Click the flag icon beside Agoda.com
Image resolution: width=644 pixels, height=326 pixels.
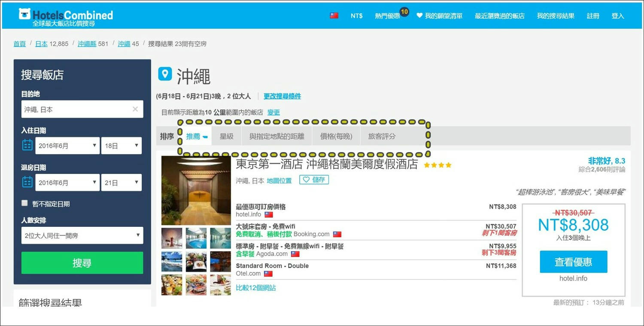(295, 254)
